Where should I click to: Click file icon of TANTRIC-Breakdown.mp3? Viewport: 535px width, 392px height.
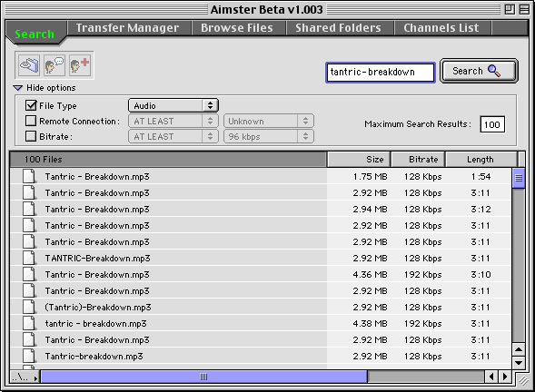point(29,258)
